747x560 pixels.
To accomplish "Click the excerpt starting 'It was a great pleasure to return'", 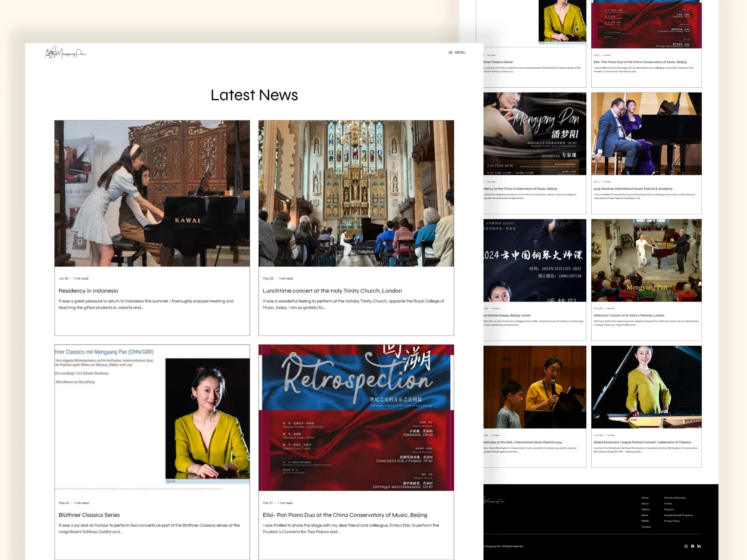I will coord(146,304).
